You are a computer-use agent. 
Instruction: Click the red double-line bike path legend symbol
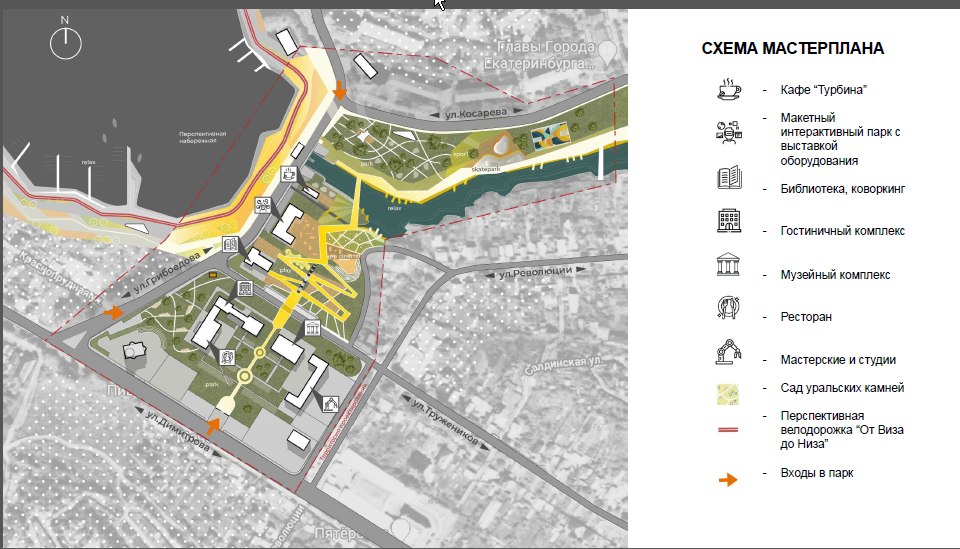(x=728, y=424)
